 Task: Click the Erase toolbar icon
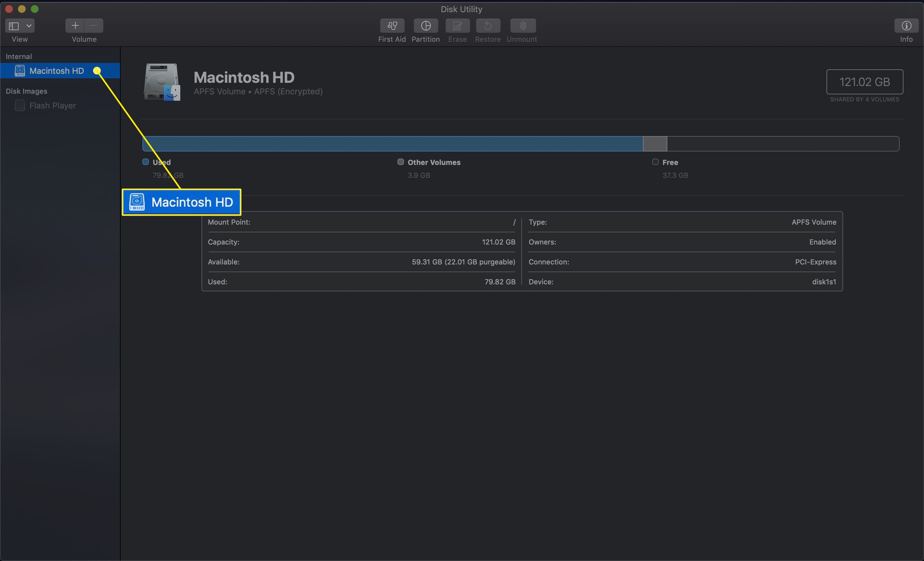point(458,25)
